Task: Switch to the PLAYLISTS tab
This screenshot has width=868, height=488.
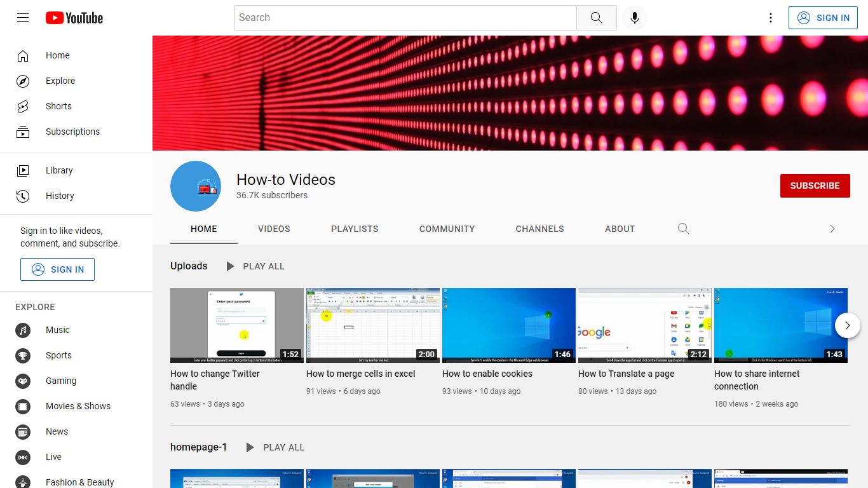Action: click(x=355, y=229)
